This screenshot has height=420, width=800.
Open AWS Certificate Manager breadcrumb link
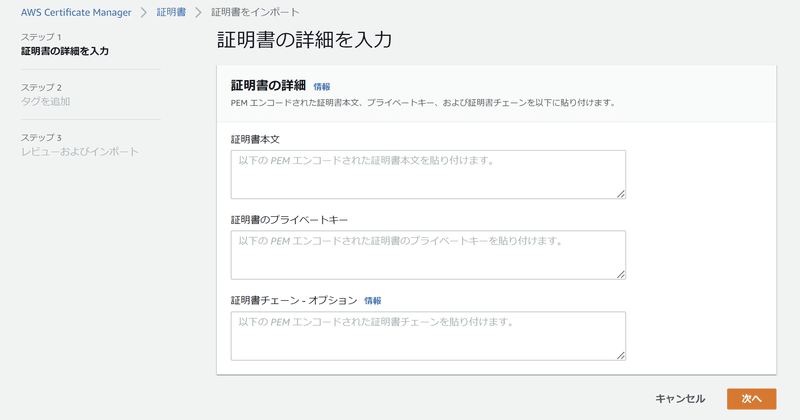(76, 12)
